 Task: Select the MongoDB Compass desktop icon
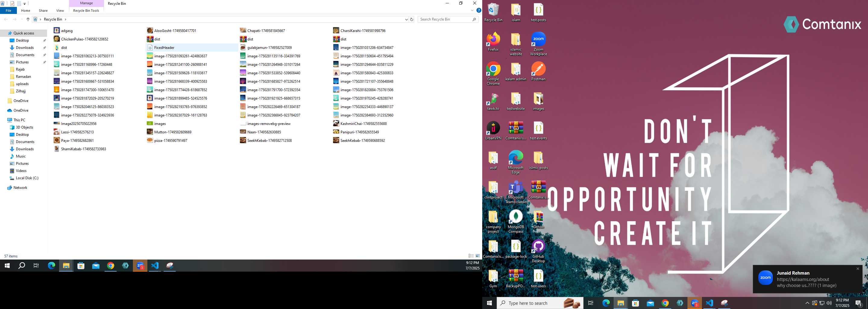coord(516,221)
